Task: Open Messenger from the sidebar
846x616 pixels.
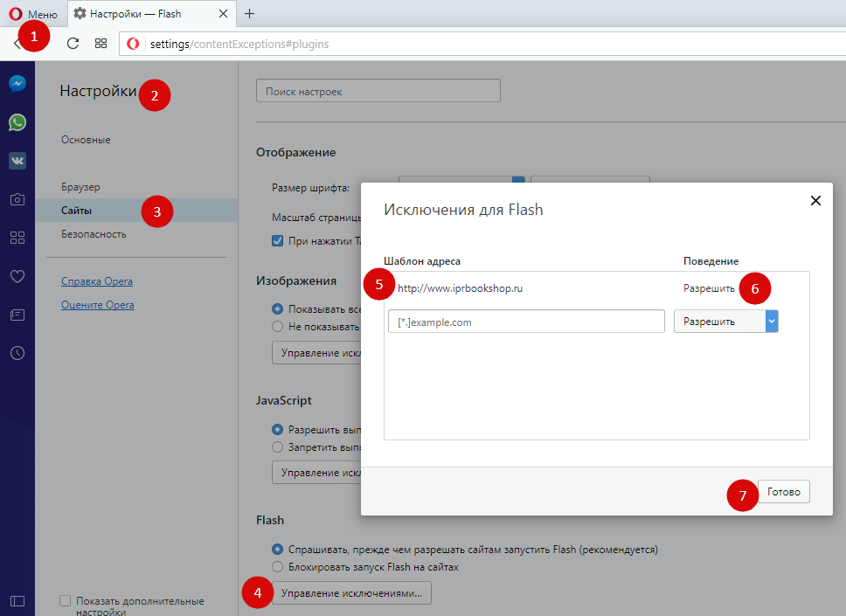Action: [x=17, y=85]
